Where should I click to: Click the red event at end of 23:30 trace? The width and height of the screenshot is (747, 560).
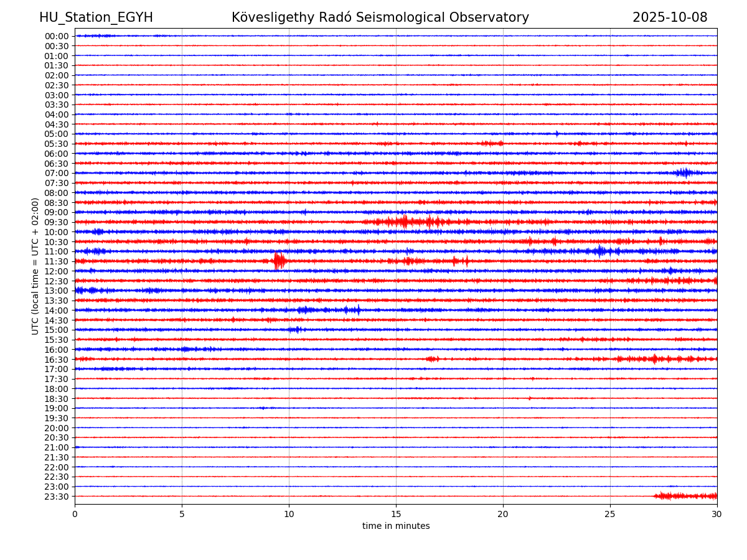pyautogui.click(x=685, y=496)
